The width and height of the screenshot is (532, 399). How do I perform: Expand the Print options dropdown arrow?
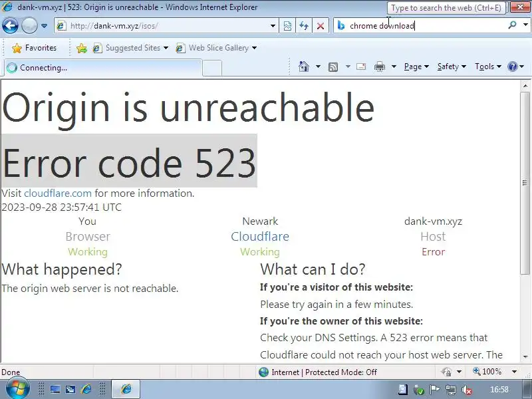click(394, 66)
